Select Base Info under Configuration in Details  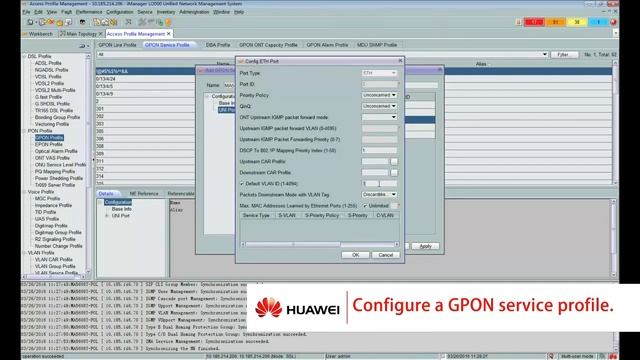(x=122, y=209)
